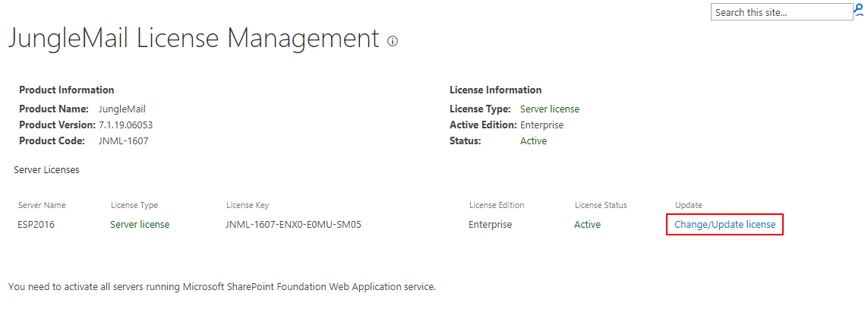Screen dimensions: 868x325
Task: Click Active status cell in ESP2016 row
Action: 587,225
